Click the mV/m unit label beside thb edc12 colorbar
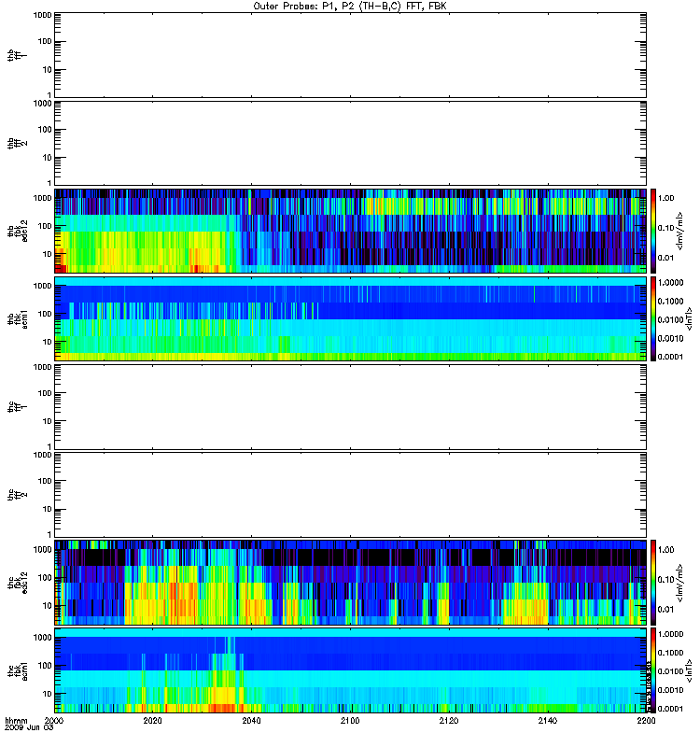 tap(680, 231)
